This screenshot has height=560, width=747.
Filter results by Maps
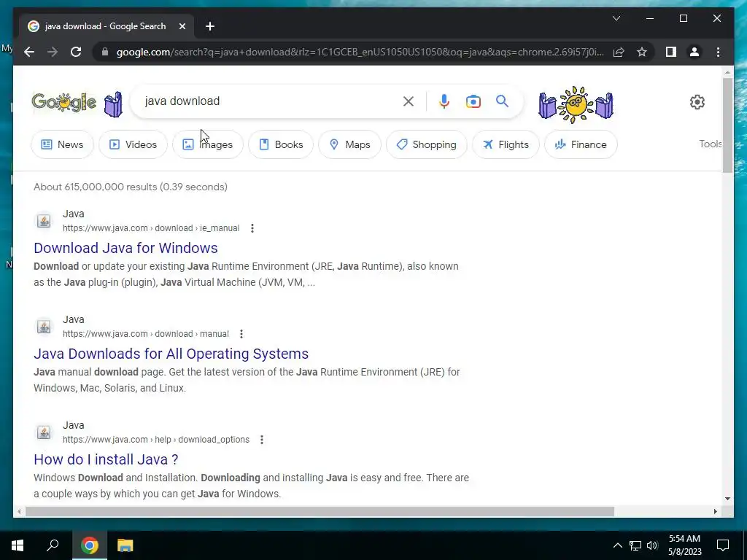349,144
